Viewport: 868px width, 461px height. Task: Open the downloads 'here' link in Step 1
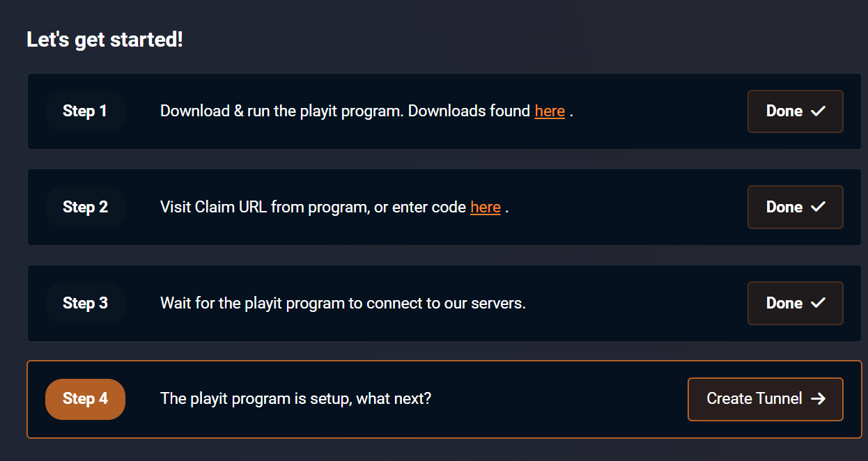pyautogui.click(x=550, y=111)
